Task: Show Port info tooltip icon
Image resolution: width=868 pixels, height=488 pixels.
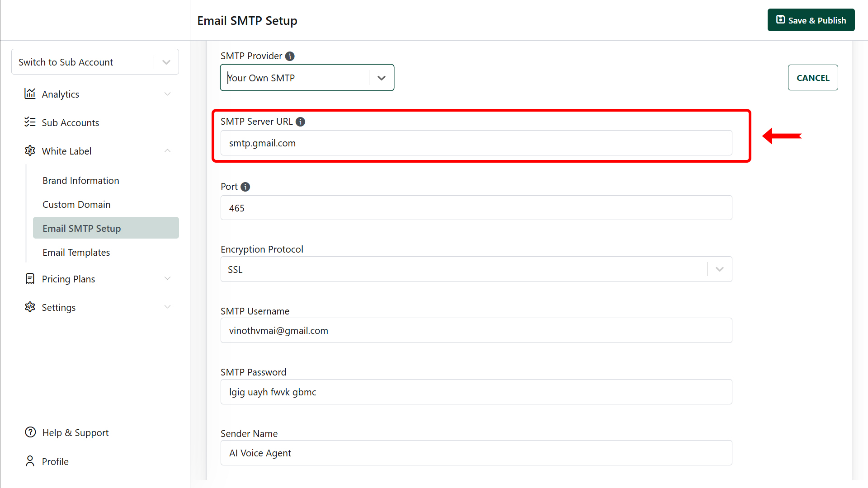Action: (x=245, y=187)
